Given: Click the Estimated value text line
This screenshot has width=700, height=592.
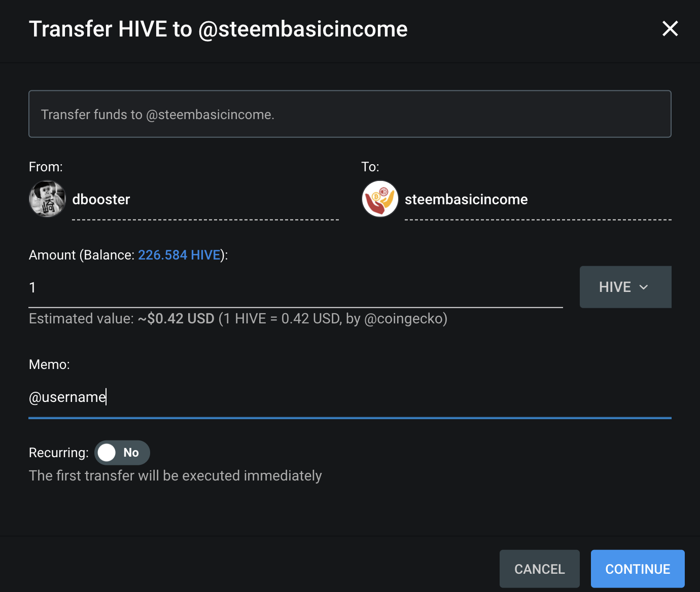Looking at the screenshot, I should click(238, 318).
